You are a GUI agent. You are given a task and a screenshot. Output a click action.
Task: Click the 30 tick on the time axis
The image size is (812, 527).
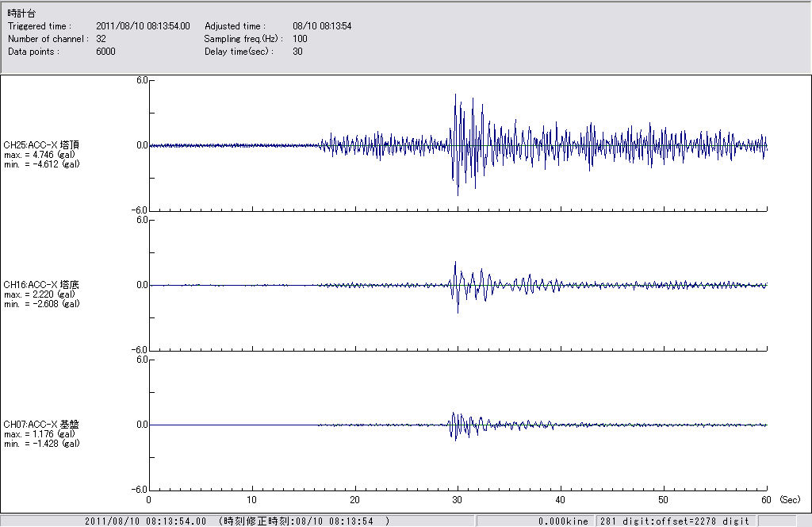pyautogui.click(x=458, y=500)
